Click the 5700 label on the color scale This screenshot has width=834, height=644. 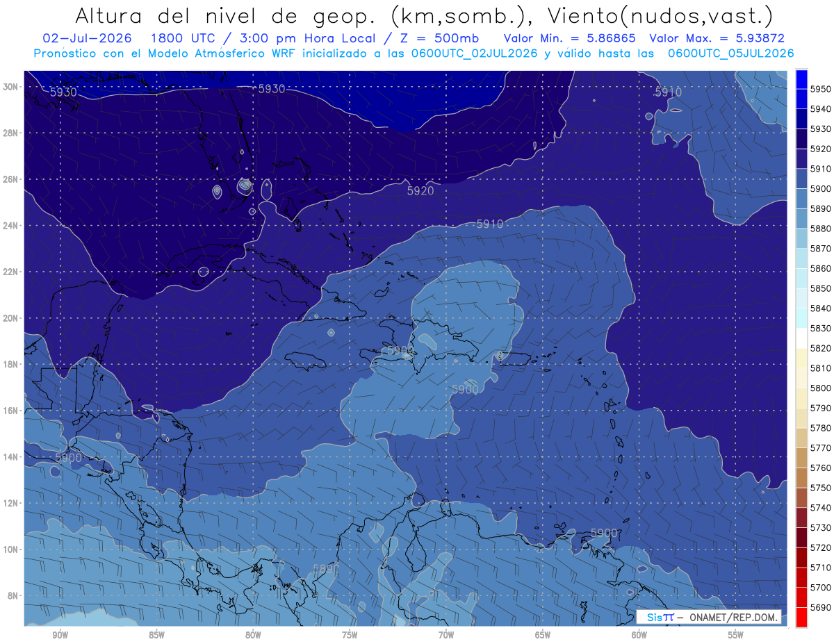(821, 587)
